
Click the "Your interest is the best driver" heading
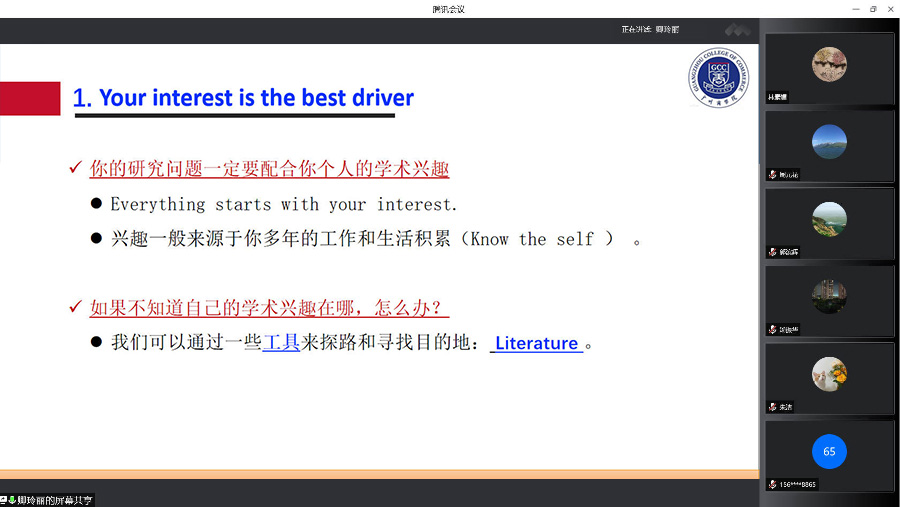click(243, 98)
